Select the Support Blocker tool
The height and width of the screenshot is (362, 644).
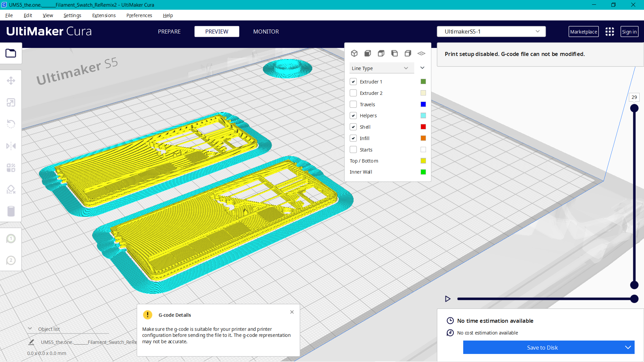click(x=11, y=189)
